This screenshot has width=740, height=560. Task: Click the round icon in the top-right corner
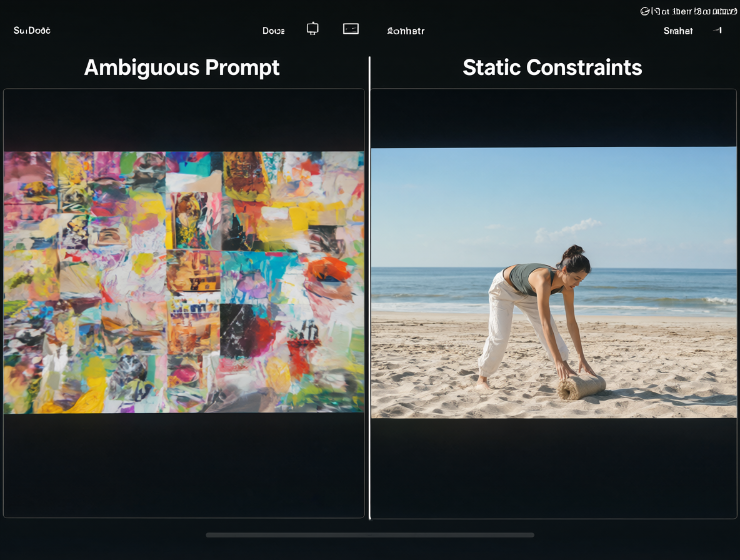pyautogui.click(x=644, y=11)
